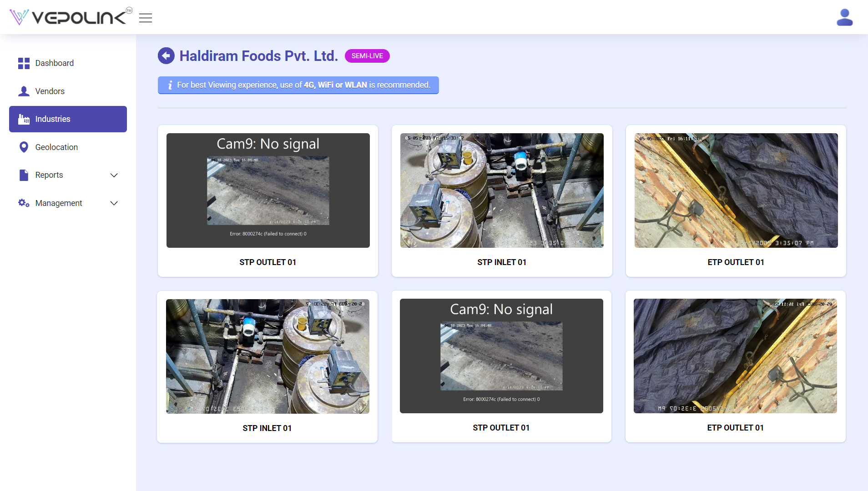Click the Dashboard grid icon
Viewport: 868px width, 491px height.
24,63
